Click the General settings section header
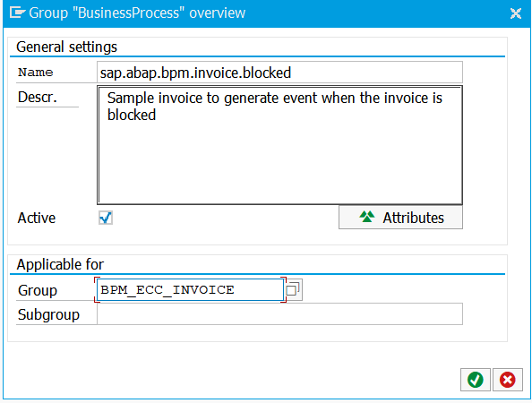 point(66,47)
